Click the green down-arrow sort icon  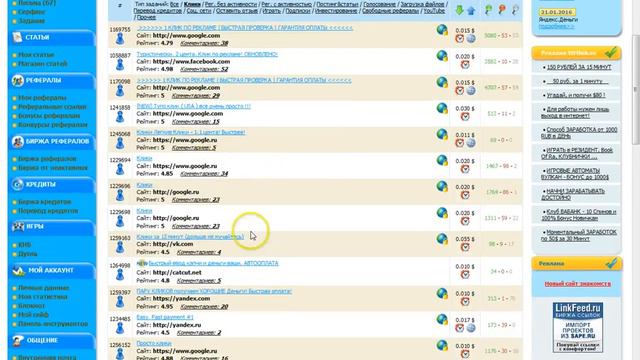[x=460, y=10]
